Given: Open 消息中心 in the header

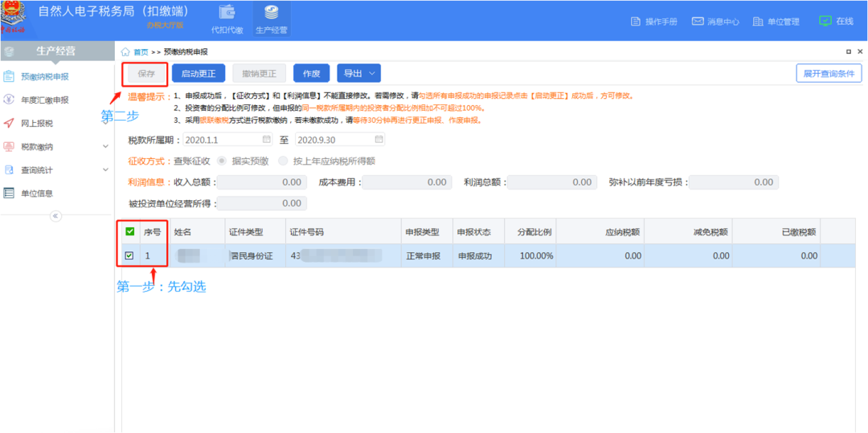Looking at the screenshot, I should point(716,22).
